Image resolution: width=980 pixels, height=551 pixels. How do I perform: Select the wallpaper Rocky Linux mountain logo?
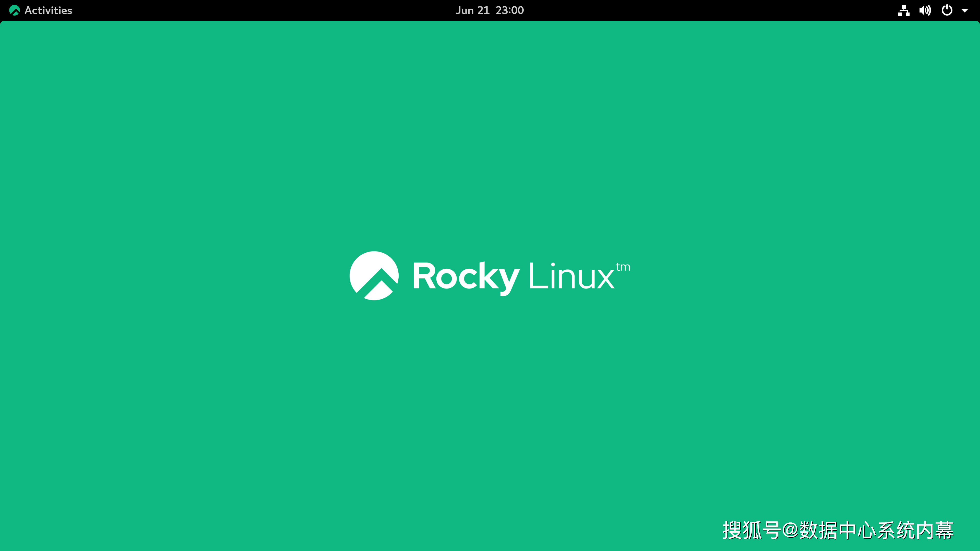(374, 276)
